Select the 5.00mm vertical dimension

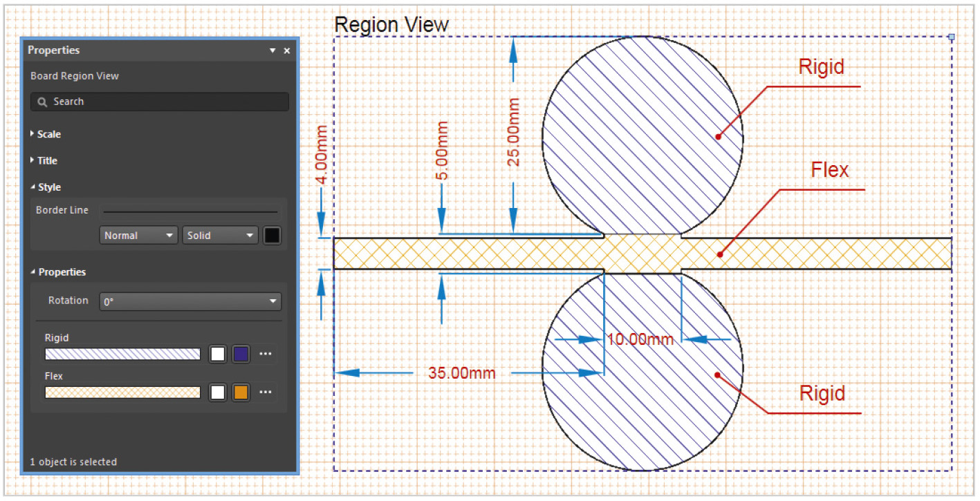[443, 151]
